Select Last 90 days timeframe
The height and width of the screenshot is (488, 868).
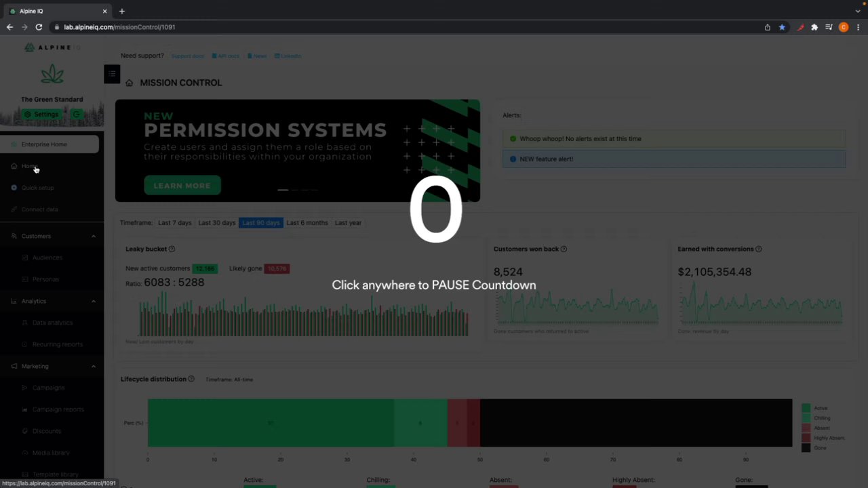tap(261, 223)
